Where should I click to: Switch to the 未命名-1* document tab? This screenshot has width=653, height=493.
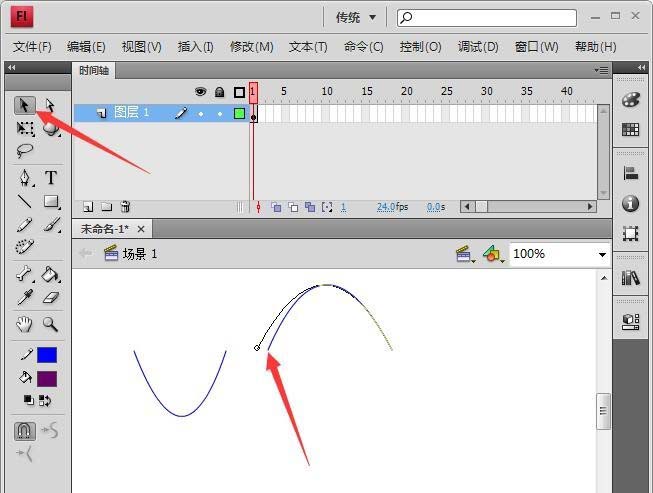[112, 229]
